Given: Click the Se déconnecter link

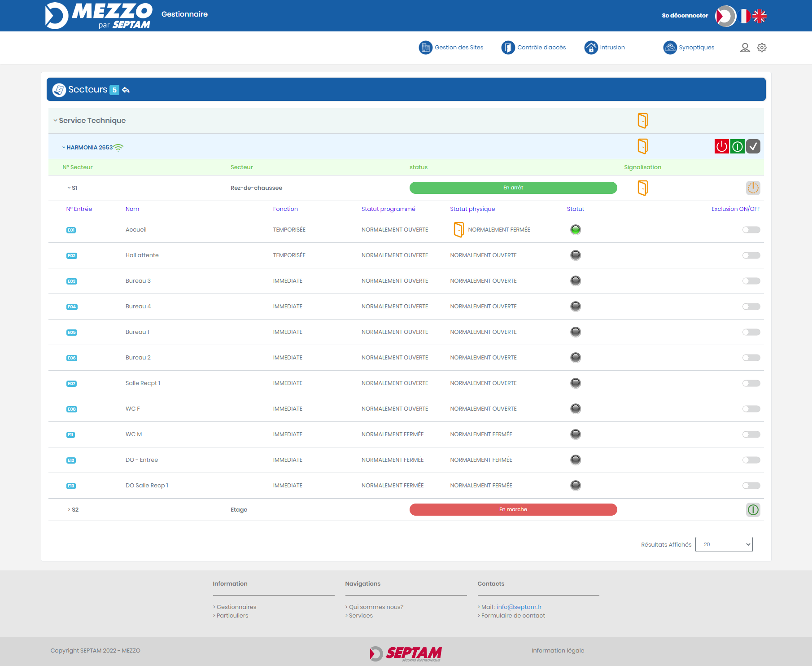Looking at the screenshot, I should click(x=685, y=16).
